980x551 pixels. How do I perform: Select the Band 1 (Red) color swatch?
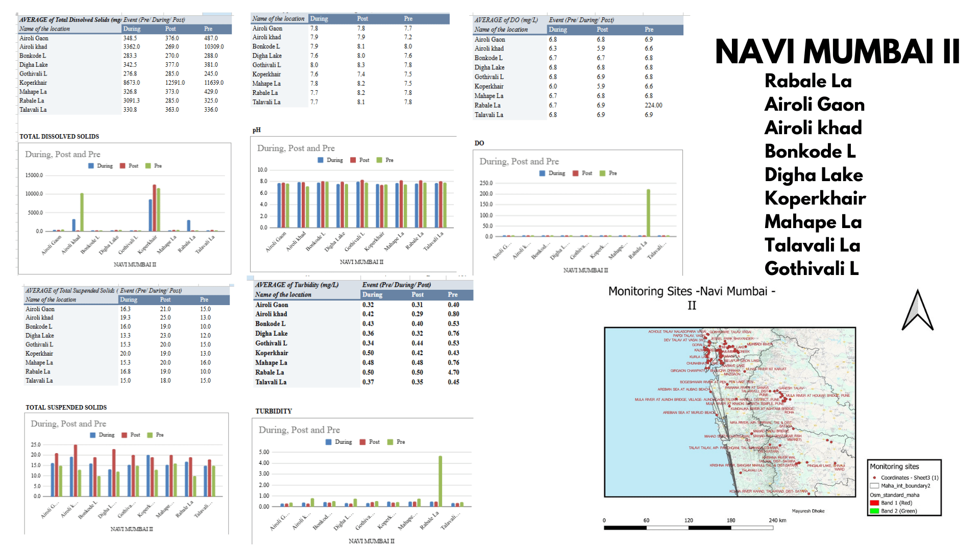(x=874, y=503)
